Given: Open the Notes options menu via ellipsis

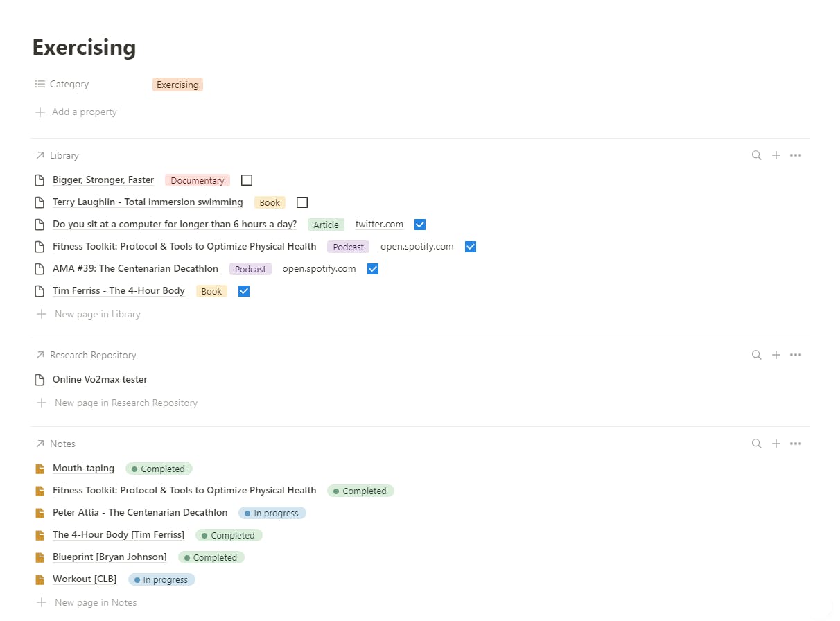Looking at the screenshot, I should pyautogui.click(x=795, y=444).
